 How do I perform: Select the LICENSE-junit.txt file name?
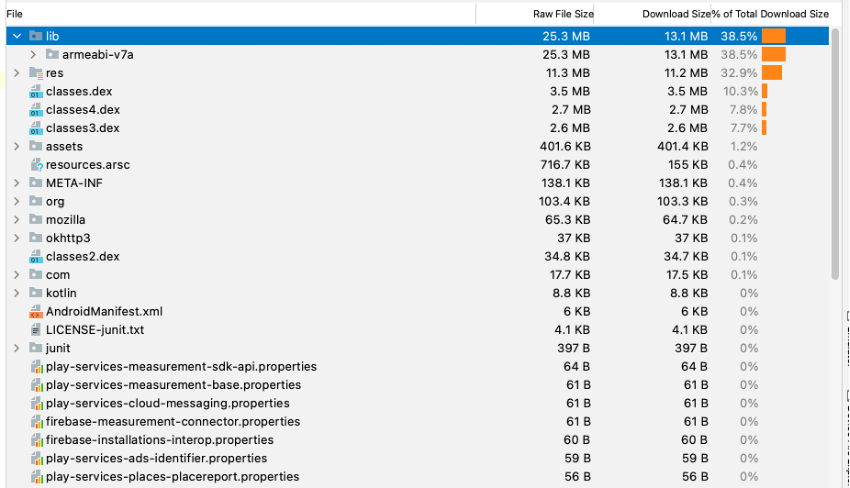tap(95, 330)
